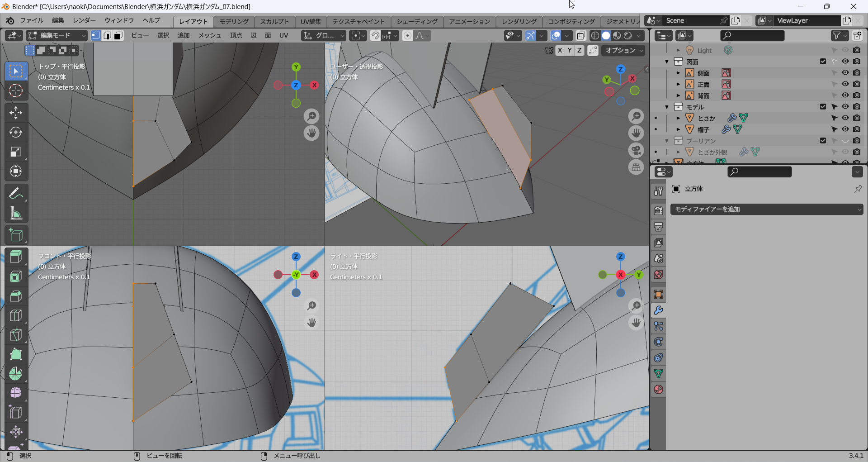
Task: Open the 編集モード mode dropdown
Action: [57, 36]
